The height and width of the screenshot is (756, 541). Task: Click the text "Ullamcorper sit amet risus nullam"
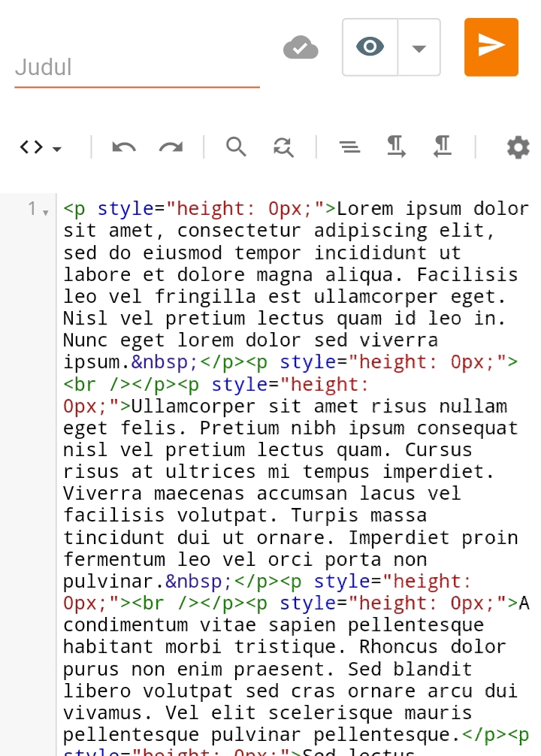click(319, 407)
